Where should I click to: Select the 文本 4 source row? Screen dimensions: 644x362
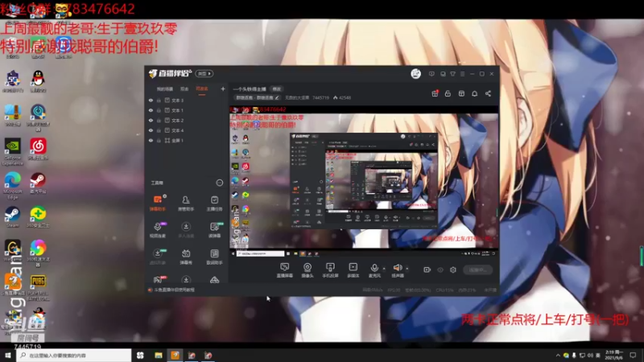coord(187,130)
